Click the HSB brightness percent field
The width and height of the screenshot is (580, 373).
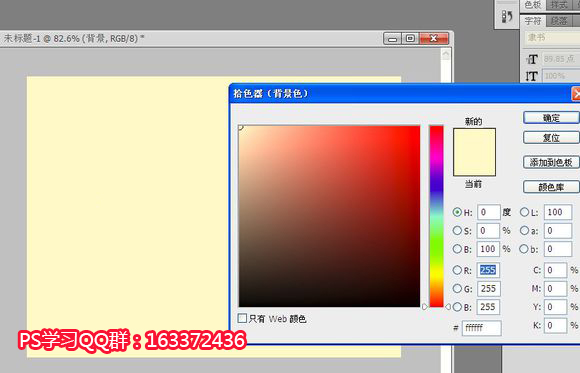[x=488, y=249]
